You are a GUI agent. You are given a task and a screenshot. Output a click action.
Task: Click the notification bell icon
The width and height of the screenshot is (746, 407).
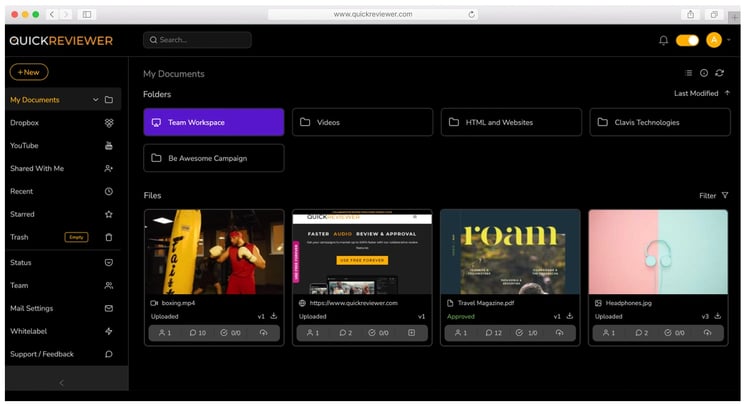(x=663, y=40)
